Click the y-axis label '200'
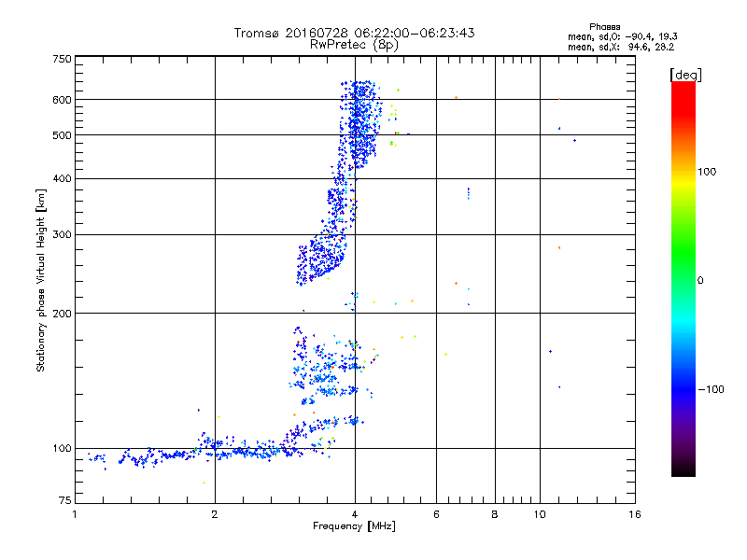 click(x=62, y=314)
